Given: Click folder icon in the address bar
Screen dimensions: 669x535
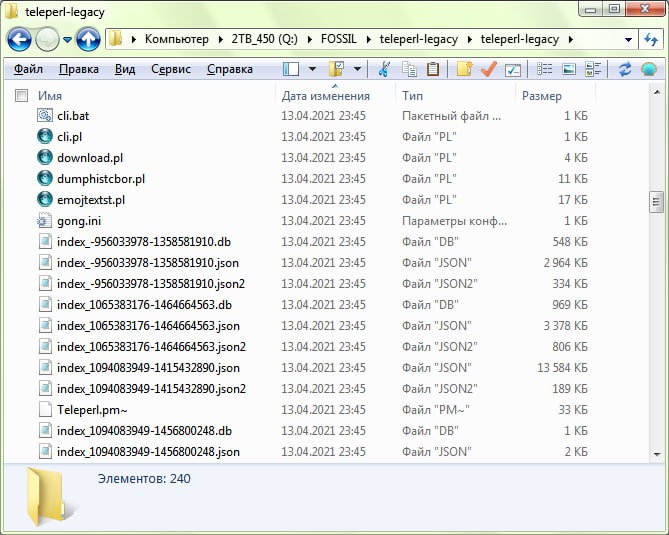Looking at the screenshot, I should click(115, 39).
